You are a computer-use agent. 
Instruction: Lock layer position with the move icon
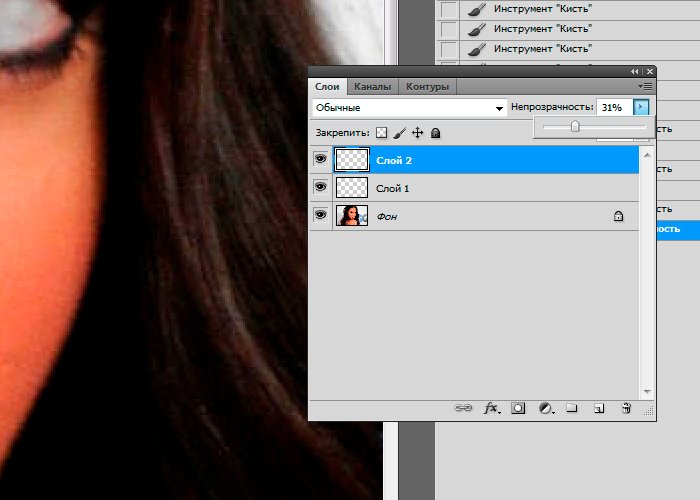[x=417, y=132]
